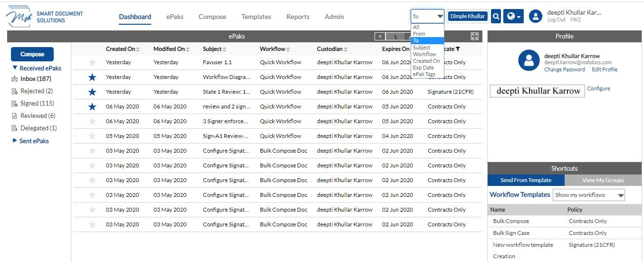Select Subject in the search filter list
The height and width of the screenshot is (262, 644).
[422, 48]
